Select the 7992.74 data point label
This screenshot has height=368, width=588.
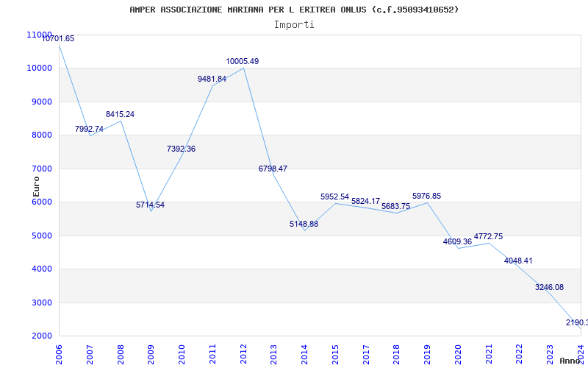[x=89, y=129]
